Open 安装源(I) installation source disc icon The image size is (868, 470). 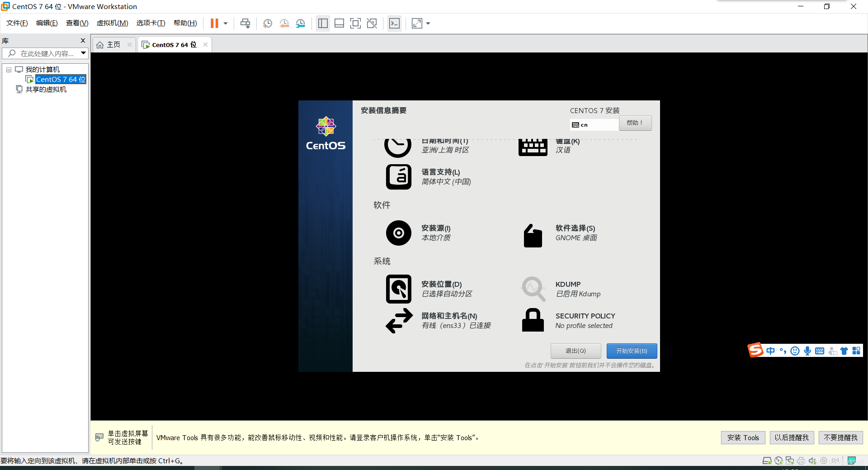[398, 233]
